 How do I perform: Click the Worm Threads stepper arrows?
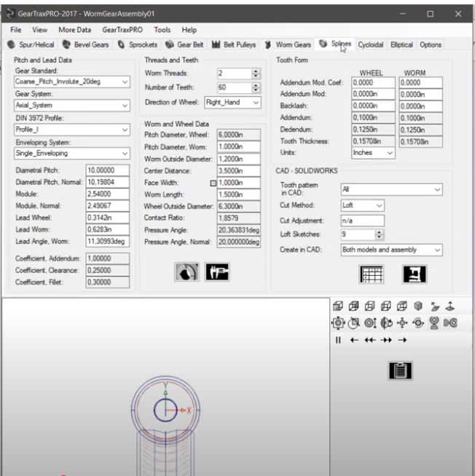point(256,74)
